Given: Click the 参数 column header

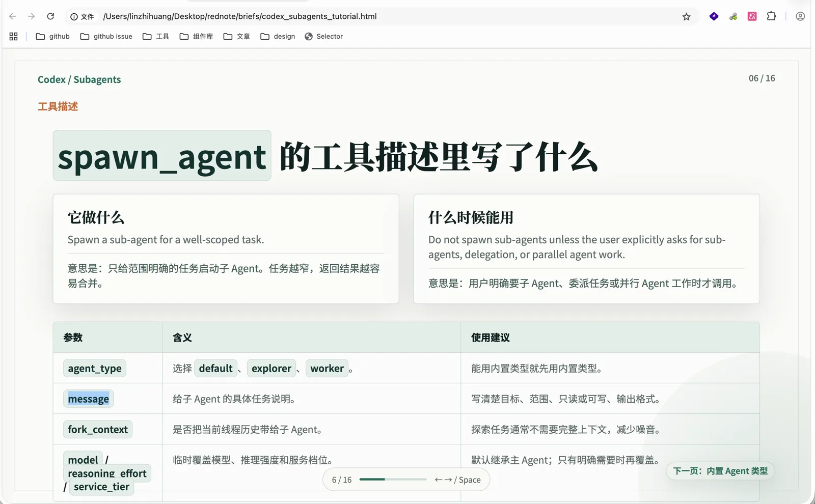Looking at the screenshot, I should click(73, 338).
